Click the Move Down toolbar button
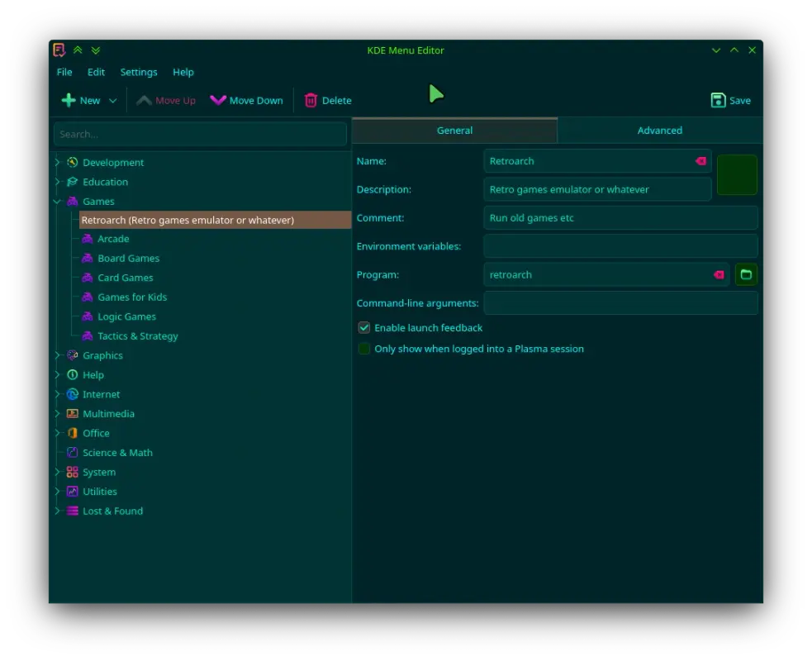Screen dimensions: 812x661 pyautogui.click(x=246, y=101)
